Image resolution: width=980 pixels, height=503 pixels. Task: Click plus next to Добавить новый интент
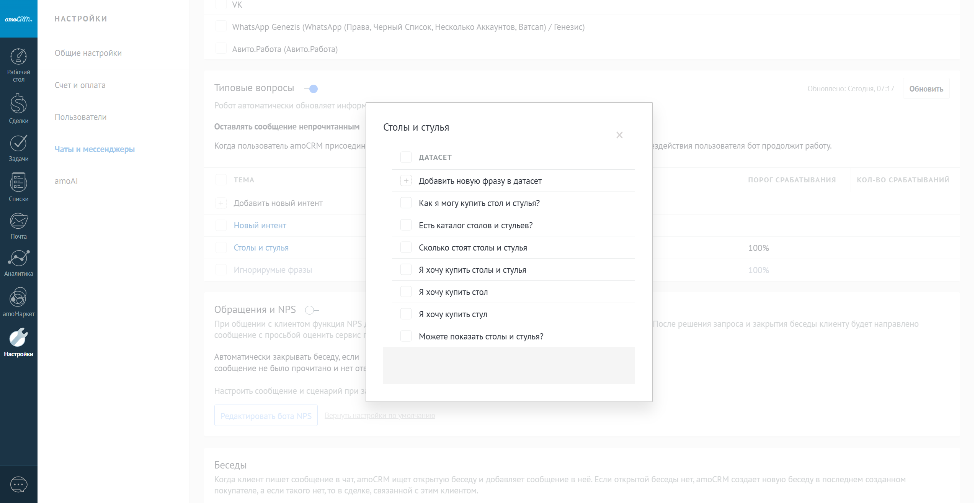click(221, 203)
